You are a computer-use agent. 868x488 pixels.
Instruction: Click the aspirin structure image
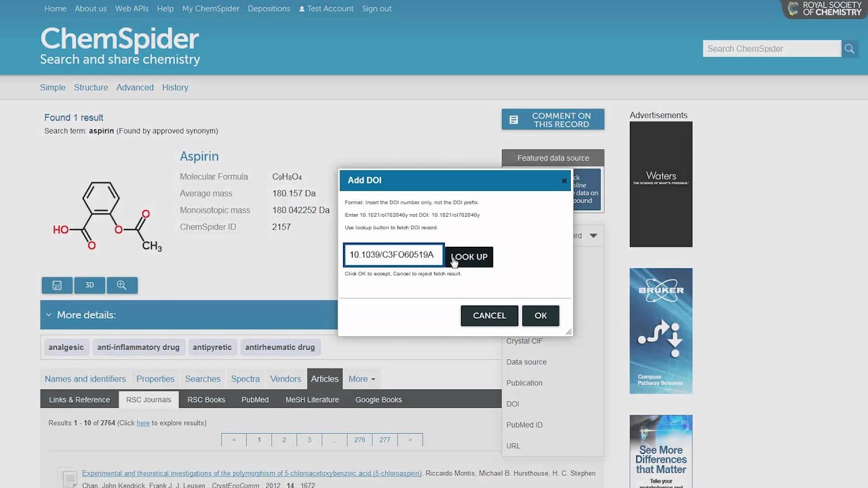coord(107,217)
